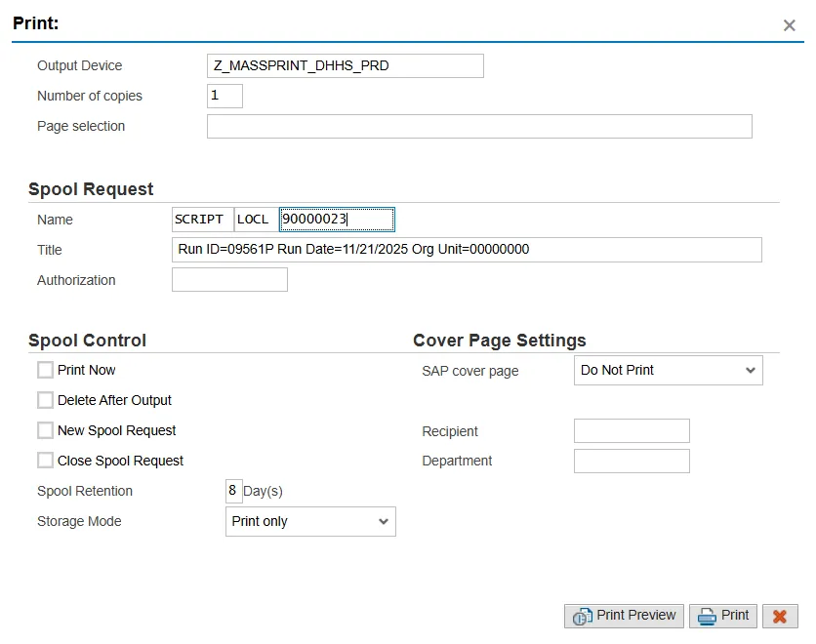Image resolution: width=816 pixels, height=644 pixels.
Task: Click the Print button with printer icon
Action: pyautogui.click(x=723, y=616)
